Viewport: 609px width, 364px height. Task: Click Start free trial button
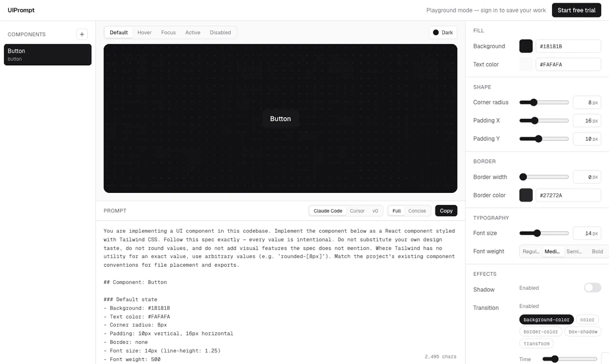tap(576, 10)
